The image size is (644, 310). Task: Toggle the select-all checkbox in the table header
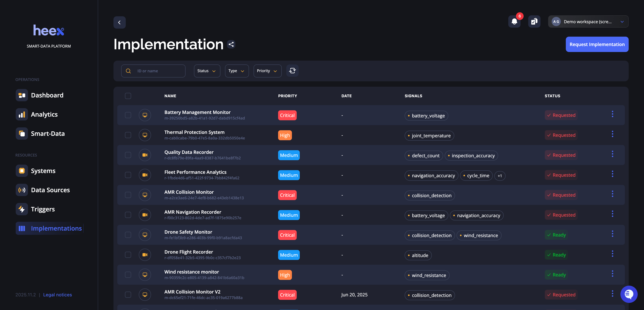pos(128,96)
